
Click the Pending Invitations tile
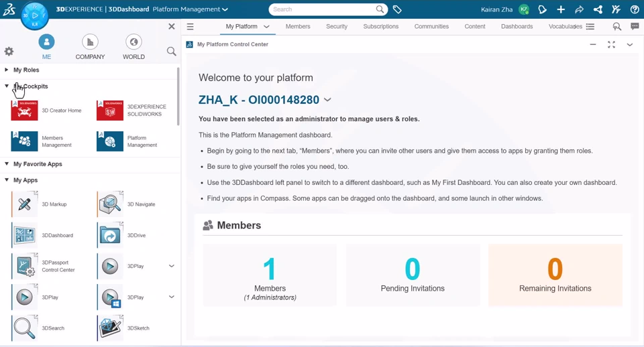click(413, 275)
